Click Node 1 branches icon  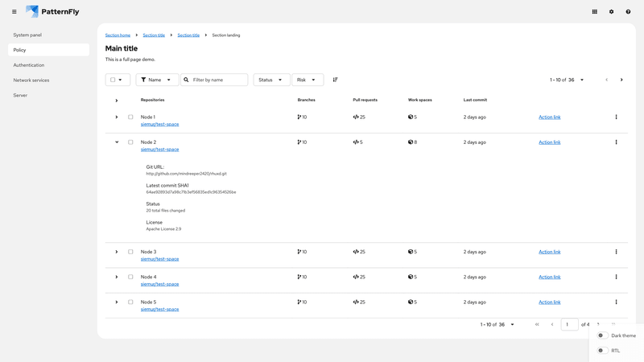tap(299, 117)
